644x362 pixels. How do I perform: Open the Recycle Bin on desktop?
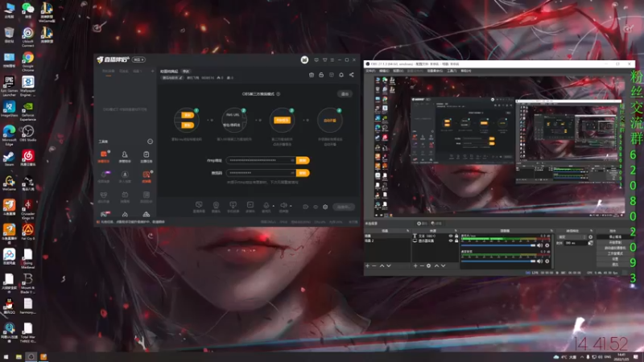point(9,35)
